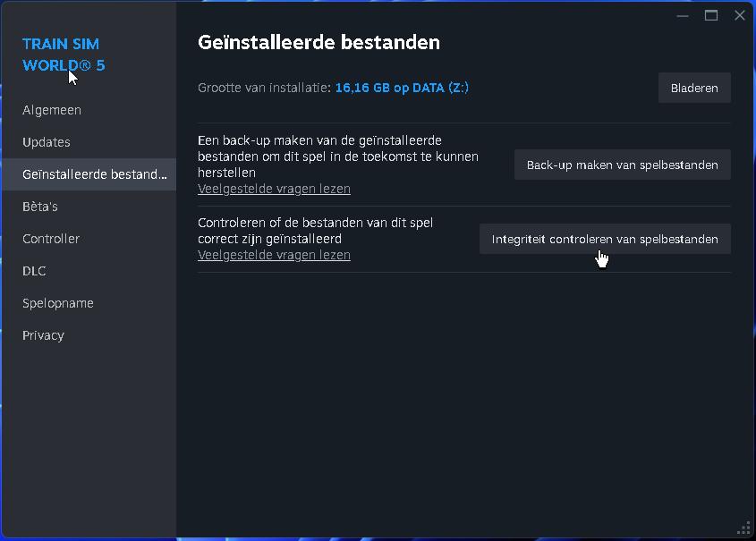
Task: Open the Privacy section
Action: pos(89,335)
